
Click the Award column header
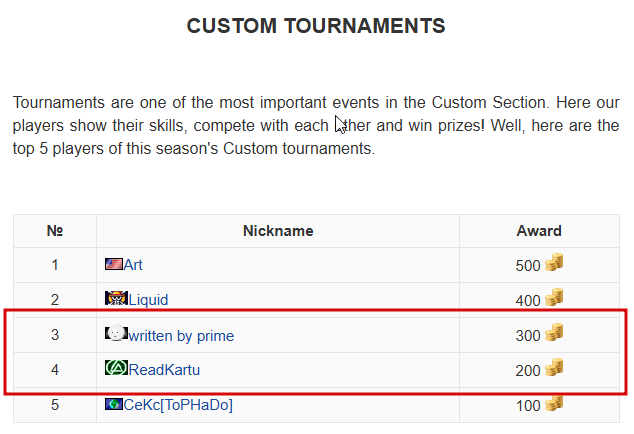(x=539, y=231)
